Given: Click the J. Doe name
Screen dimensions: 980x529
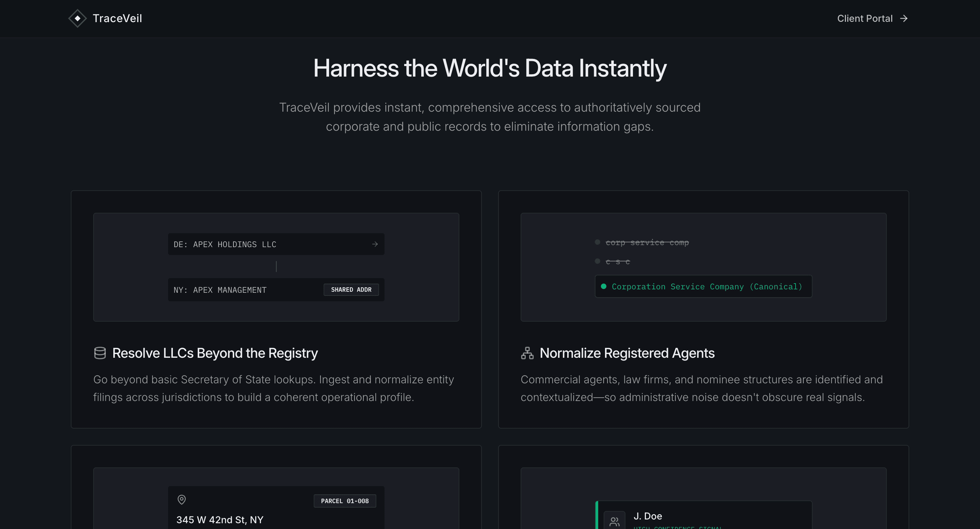Looking at the screenshot, I should pyautogui.click(x=648, y=516).
